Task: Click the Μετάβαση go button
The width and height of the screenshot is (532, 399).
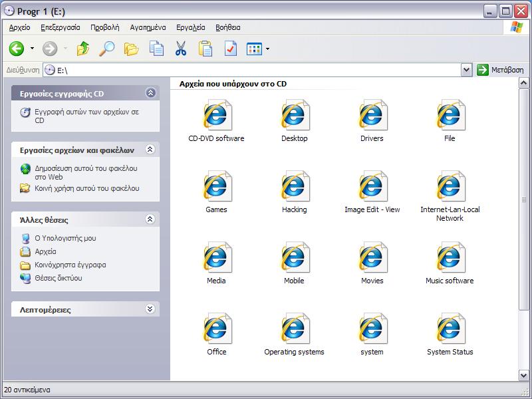Action: pyautogui.click(x=501, y=70)
